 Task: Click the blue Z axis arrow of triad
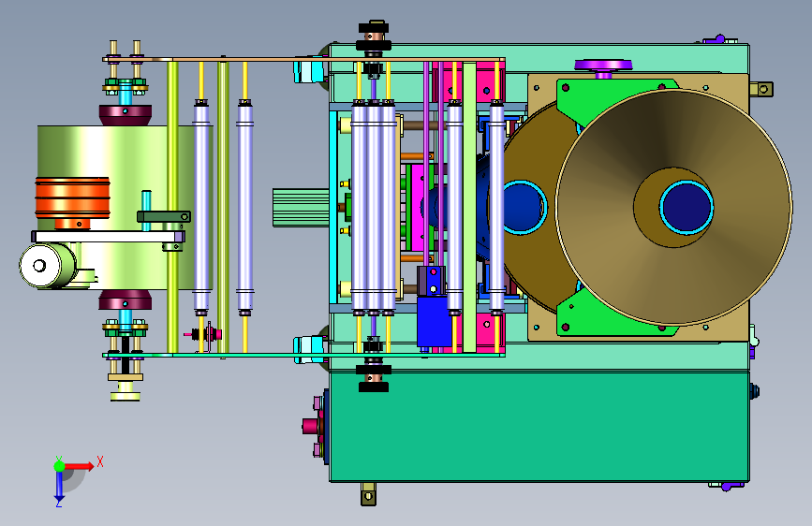click(59, 487)
